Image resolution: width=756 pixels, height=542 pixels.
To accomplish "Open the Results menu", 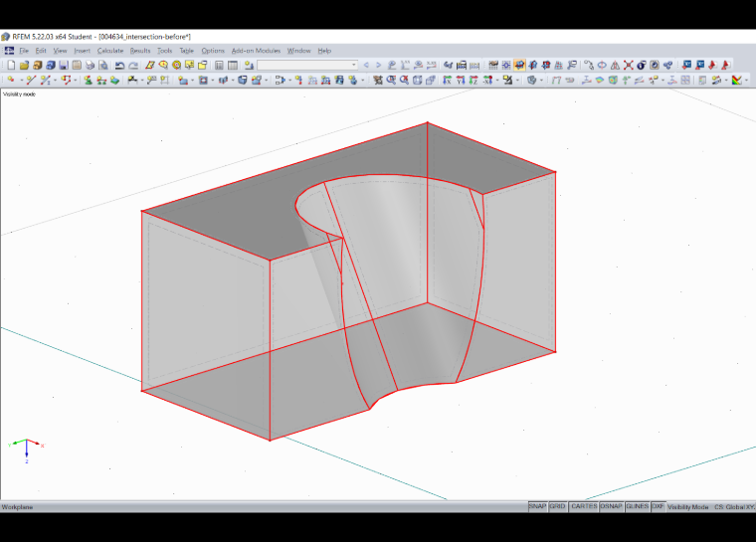I will [140, 51].
